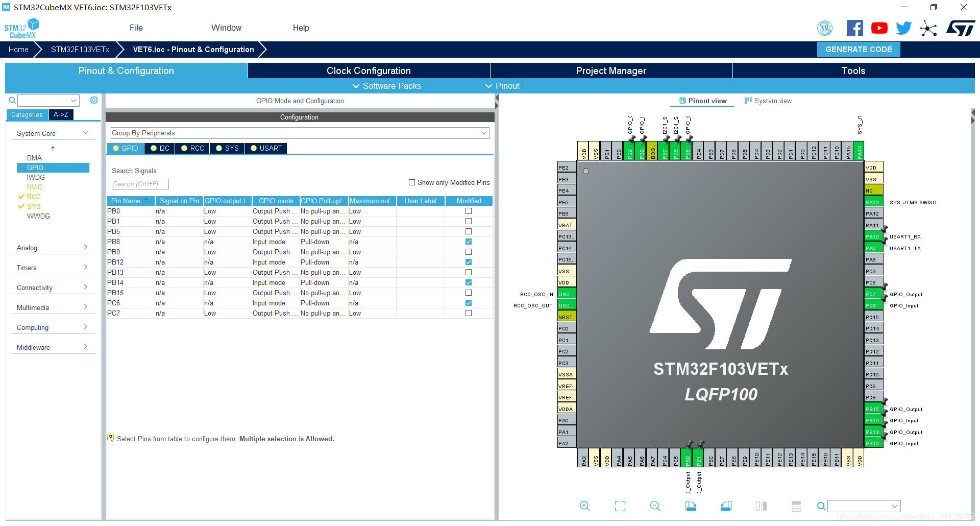The image size is (980, 526).
Task: Open the File menu
Action: (x=136, y=28)
